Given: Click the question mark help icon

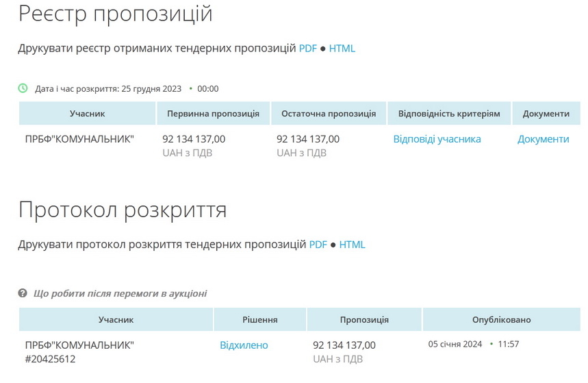Looking at the screenshot, I should coord(23,293).
